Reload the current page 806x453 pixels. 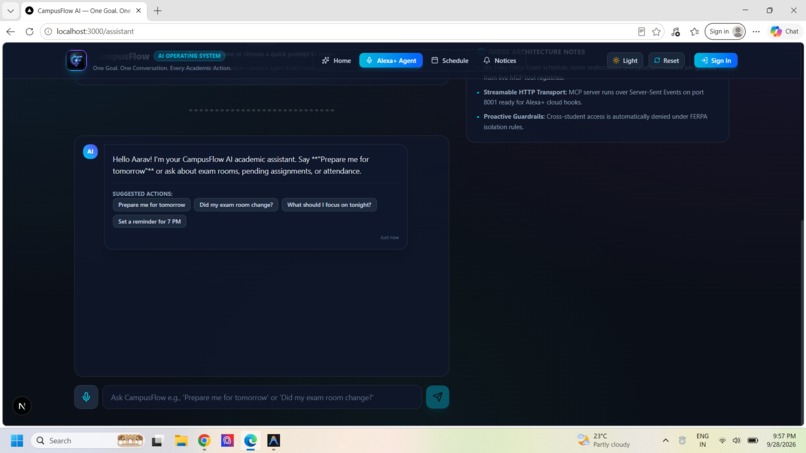29,31
